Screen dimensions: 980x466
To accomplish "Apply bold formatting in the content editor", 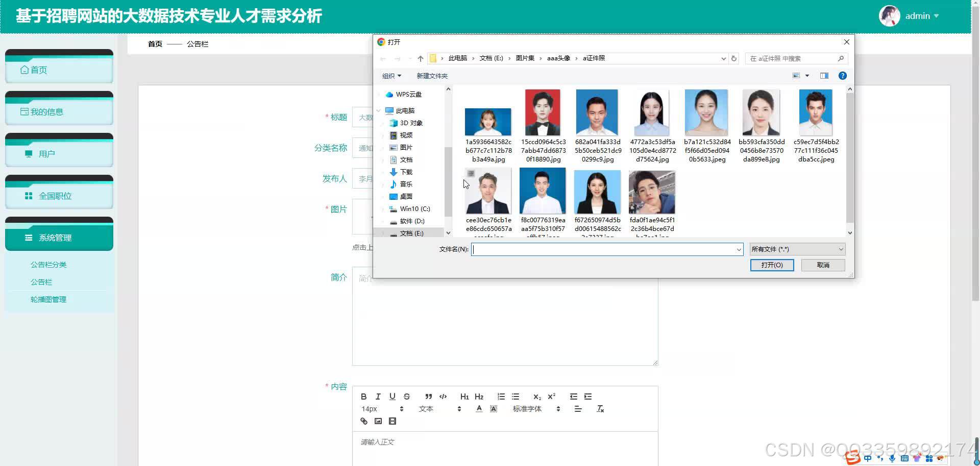I will [363, 396].
